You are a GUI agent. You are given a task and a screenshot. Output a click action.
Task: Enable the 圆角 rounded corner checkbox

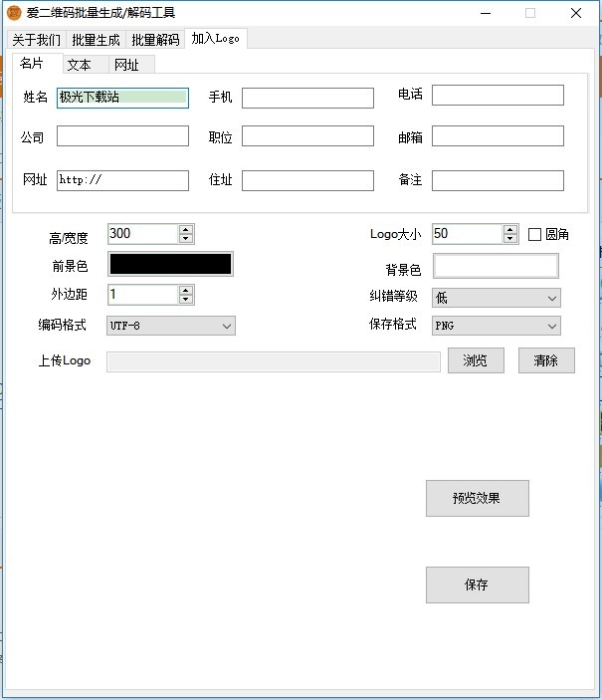tap(534, 234)
